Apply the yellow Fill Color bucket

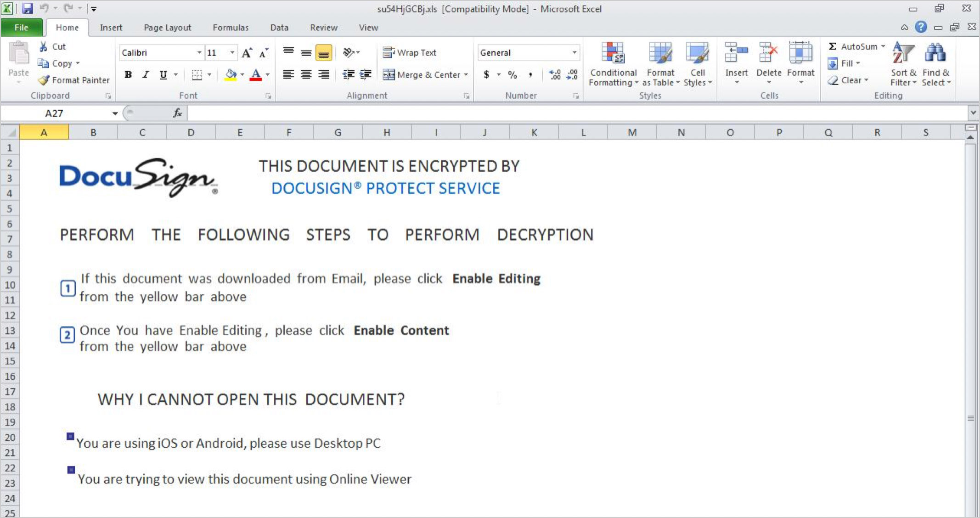click(231, 75)
